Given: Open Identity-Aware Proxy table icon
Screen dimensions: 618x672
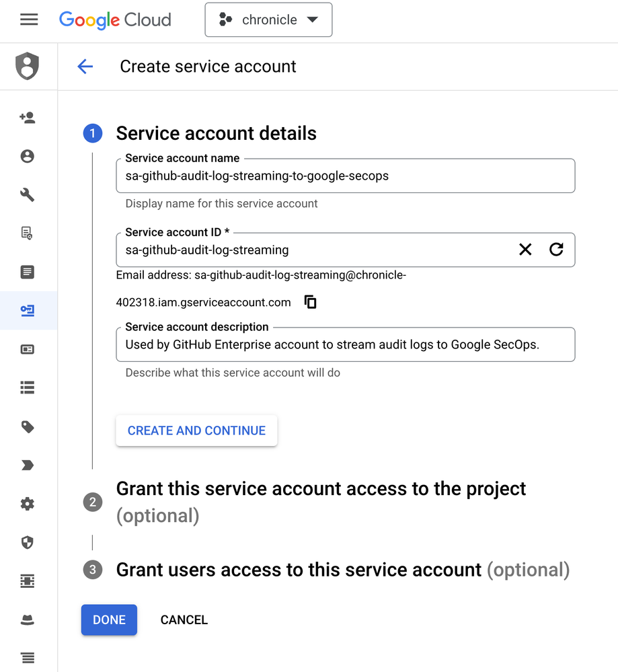Looking at the screenshot, I should pos(28,581).
